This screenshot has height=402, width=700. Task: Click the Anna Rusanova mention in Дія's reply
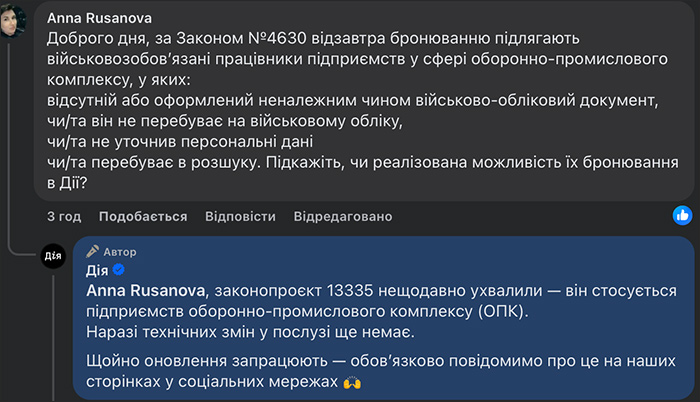[x=144, y=290]
